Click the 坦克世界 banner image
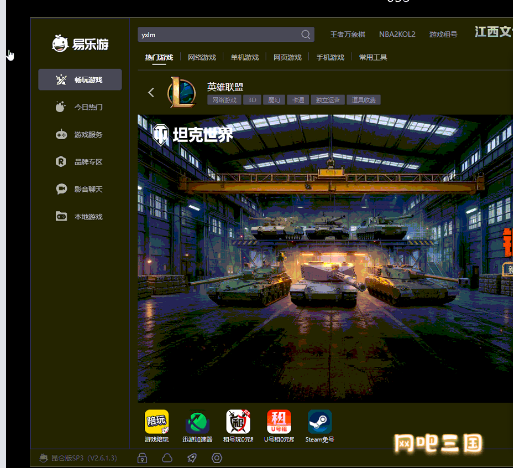The height and width of the screenshot is (468, 513). click(325, 258)
